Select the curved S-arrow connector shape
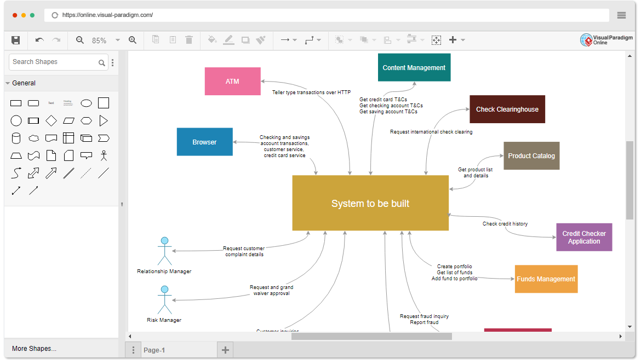Screen dimensions: 641x364 16,173
